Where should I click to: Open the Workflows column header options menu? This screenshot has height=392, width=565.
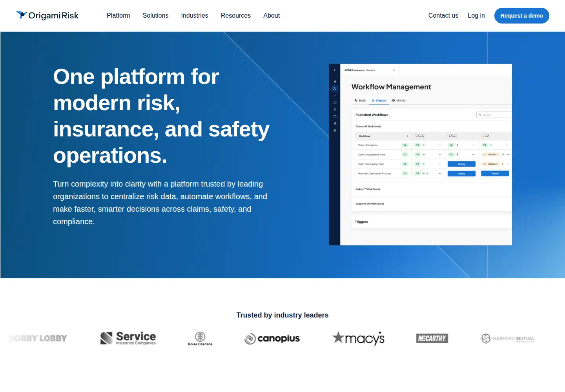click(x=407, y=136)
